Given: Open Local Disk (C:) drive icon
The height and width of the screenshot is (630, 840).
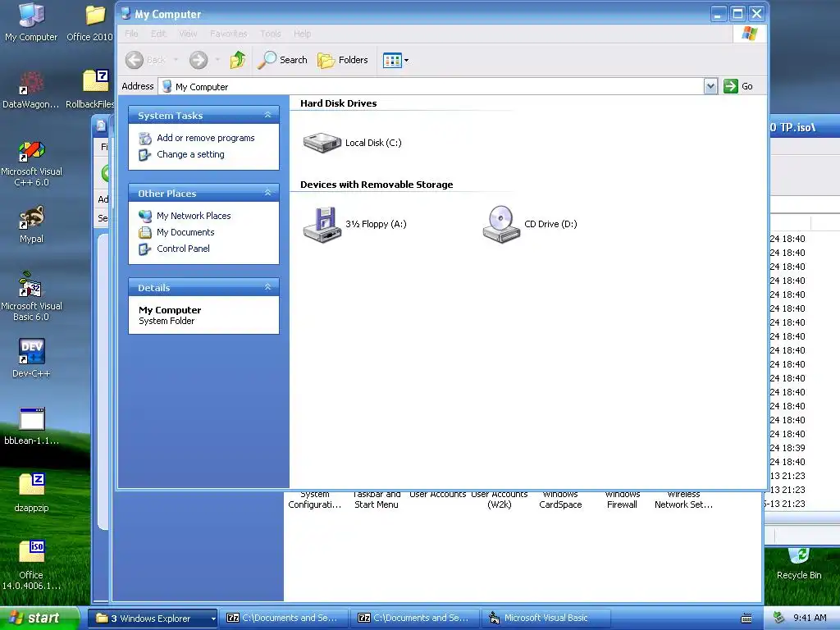Looking at the screenshot, I should [322, 143].
